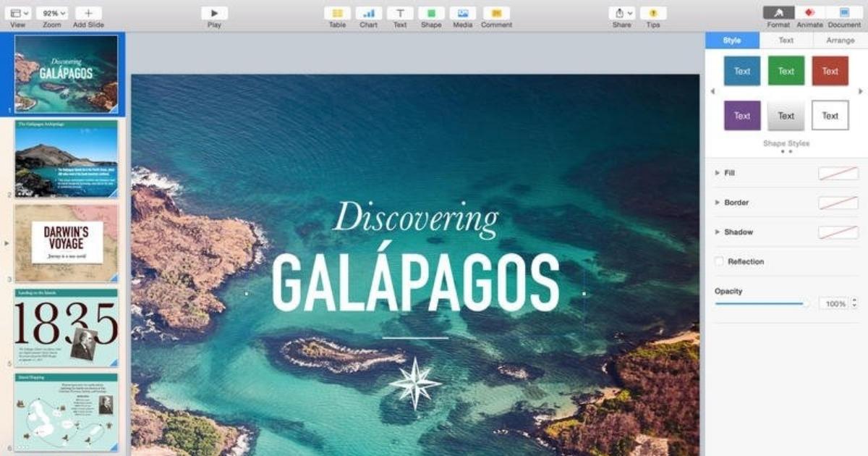Image resolution: width=868 pixels, height=456 pixels.
Task: Open the Chart insert tool
Action: [x=369, y=13]
